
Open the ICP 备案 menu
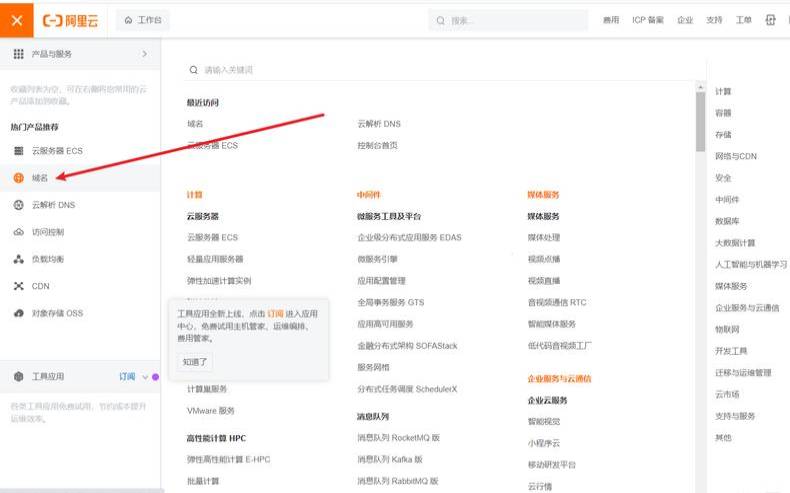coord(647,20)
